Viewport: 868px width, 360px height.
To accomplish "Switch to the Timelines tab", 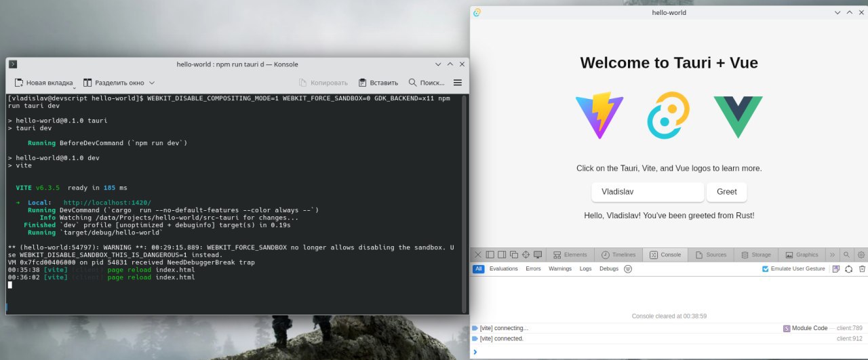I will 618,255.
